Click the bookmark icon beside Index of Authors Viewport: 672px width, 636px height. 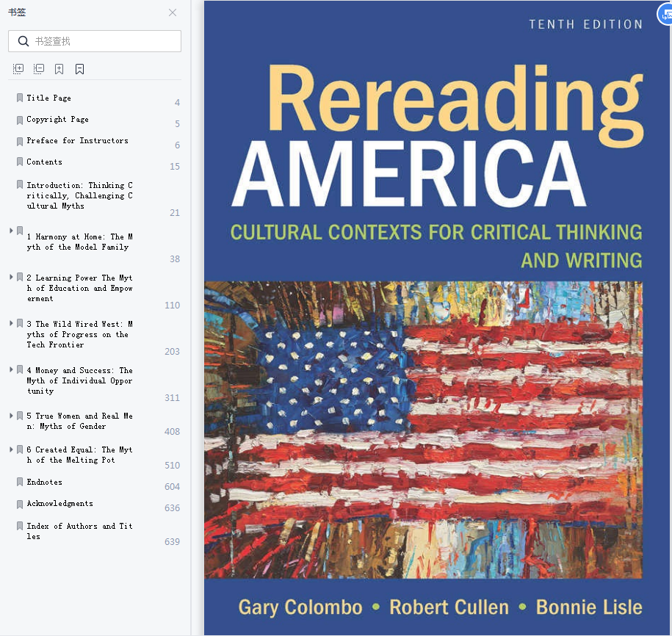(20, 526)
